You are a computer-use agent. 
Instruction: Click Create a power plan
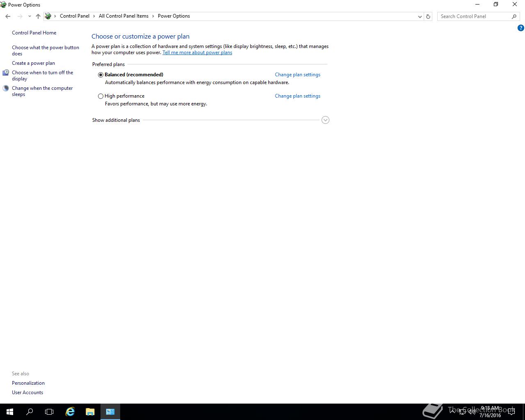point(33,63)
